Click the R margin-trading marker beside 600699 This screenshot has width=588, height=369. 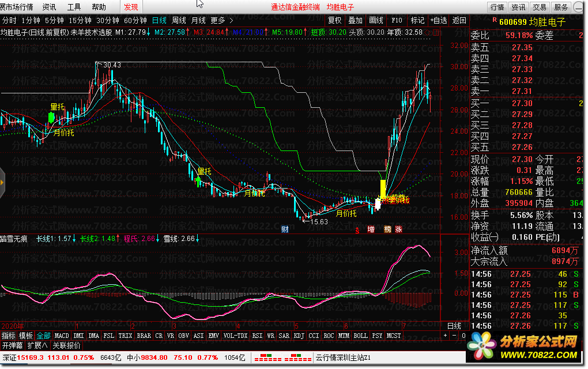click(x=495, y=20)
